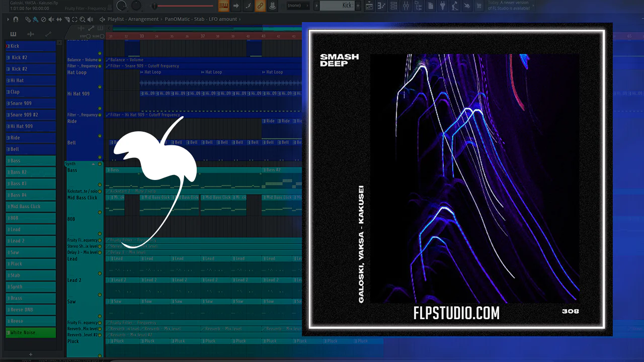Open the Kick pattern selector
This screenshot has width=644, height=362.
pyautogui.click(x=338, y=6)
